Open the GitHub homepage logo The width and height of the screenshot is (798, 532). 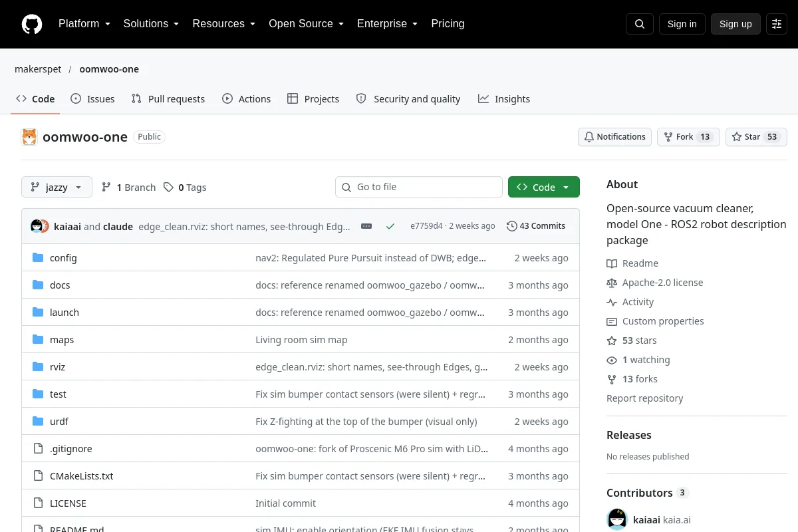pyautogui.click(x=32, y=24)
